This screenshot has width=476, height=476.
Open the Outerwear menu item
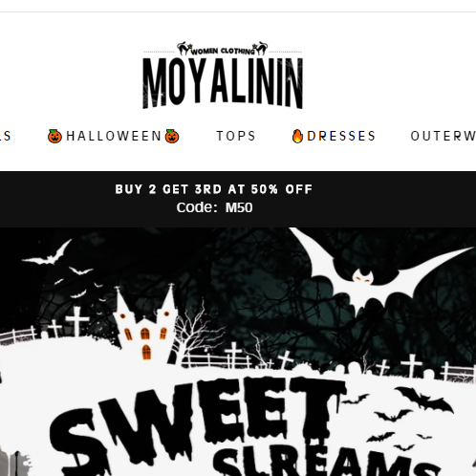coord(444,136)
